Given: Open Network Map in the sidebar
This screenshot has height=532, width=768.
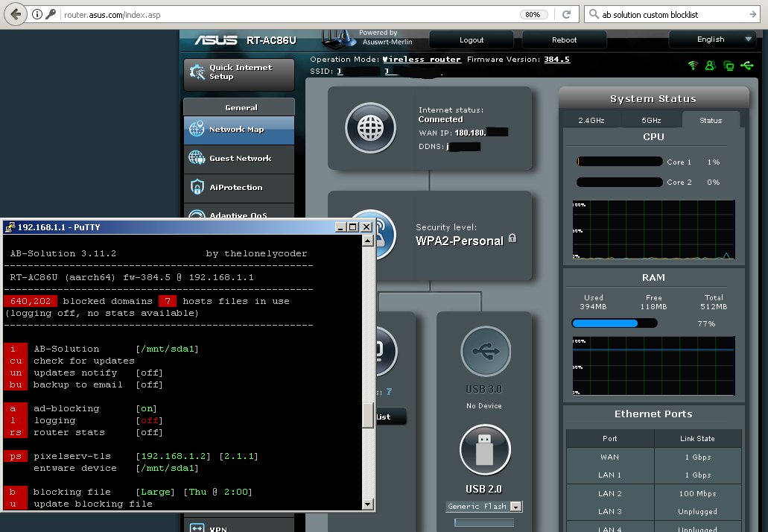Looking at the screenshot, I should 239,130.
